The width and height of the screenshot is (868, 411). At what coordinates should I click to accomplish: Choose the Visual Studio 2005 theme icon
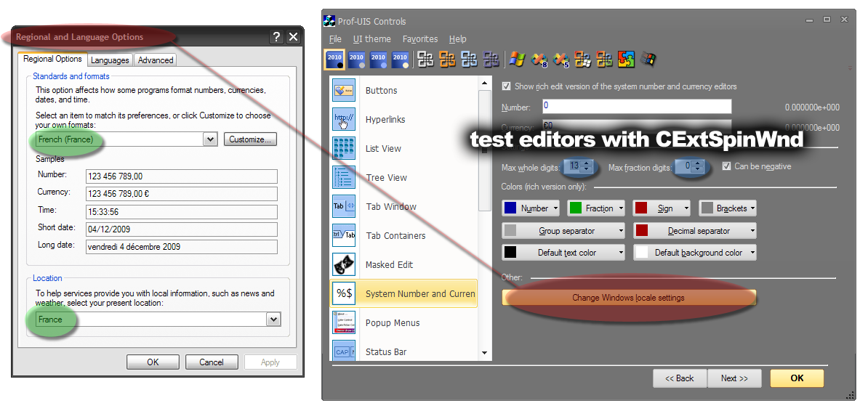[560, 60]
